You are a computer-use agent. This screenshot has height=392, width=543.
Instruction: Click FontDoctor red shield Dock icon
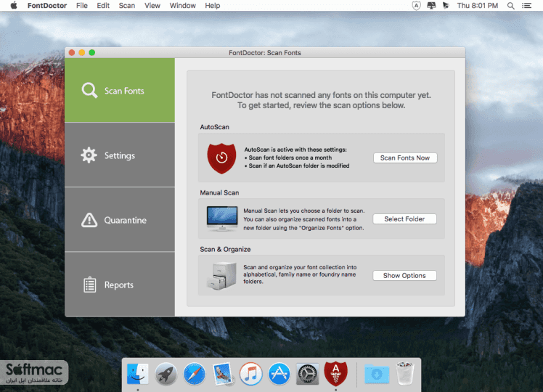[335, 374]
